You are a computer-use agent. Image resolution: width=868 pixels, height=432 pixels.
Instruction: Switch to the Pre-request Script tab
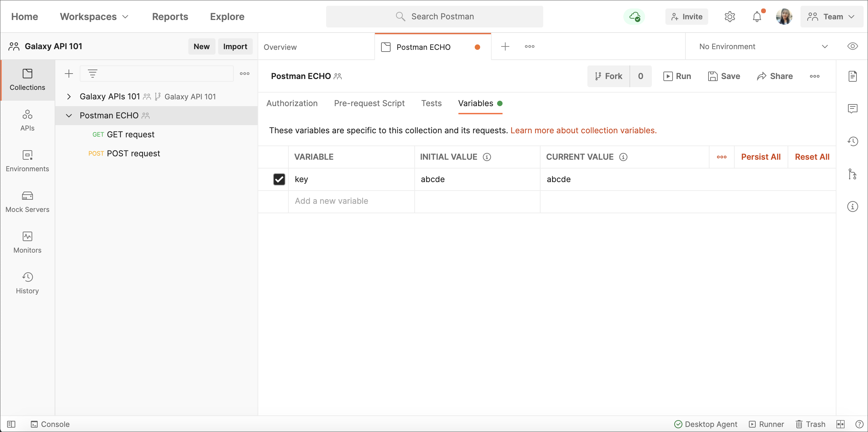369,103
